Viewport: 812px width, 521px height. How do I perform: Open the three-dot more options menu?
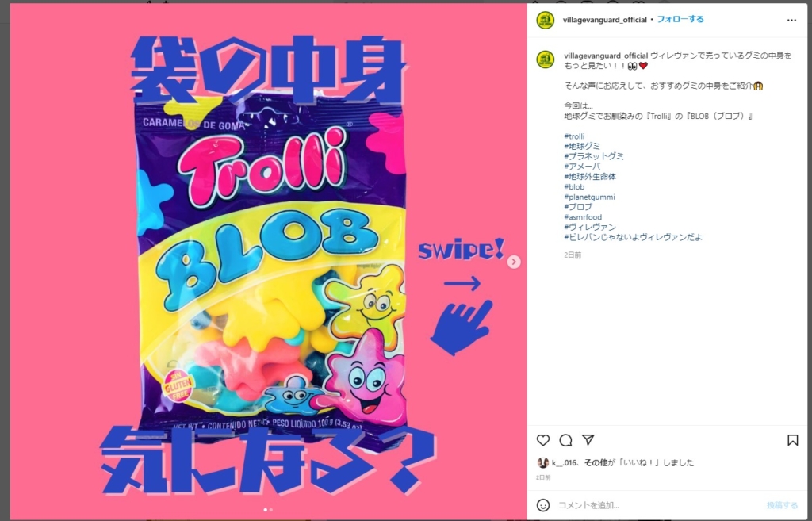pos(791,20)
